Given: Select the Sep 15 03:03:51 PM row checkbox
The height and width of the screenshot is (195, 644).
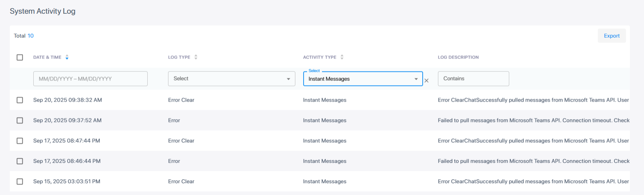Looking at the screenshot, I should coord(20,182).
